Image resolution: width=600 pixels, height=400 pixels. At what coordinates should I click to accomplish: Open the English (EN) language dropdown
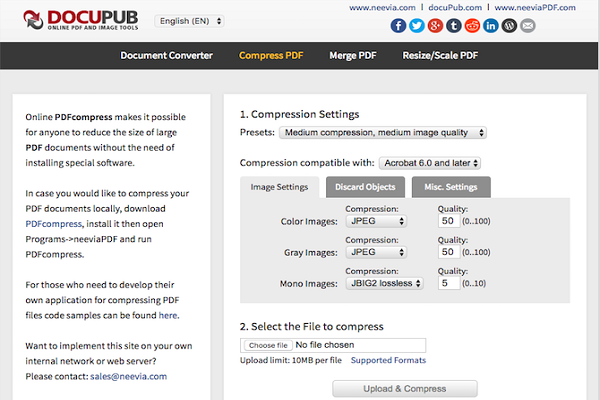click(x=190, y=21)
